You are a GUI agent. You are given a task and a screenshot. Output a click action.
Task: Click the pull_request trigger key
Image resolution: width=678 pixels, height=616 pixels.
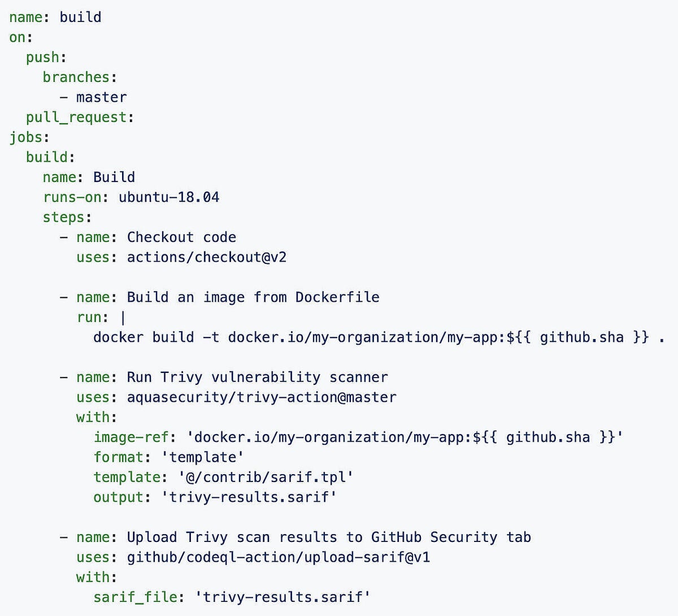(x=76, y=117)
